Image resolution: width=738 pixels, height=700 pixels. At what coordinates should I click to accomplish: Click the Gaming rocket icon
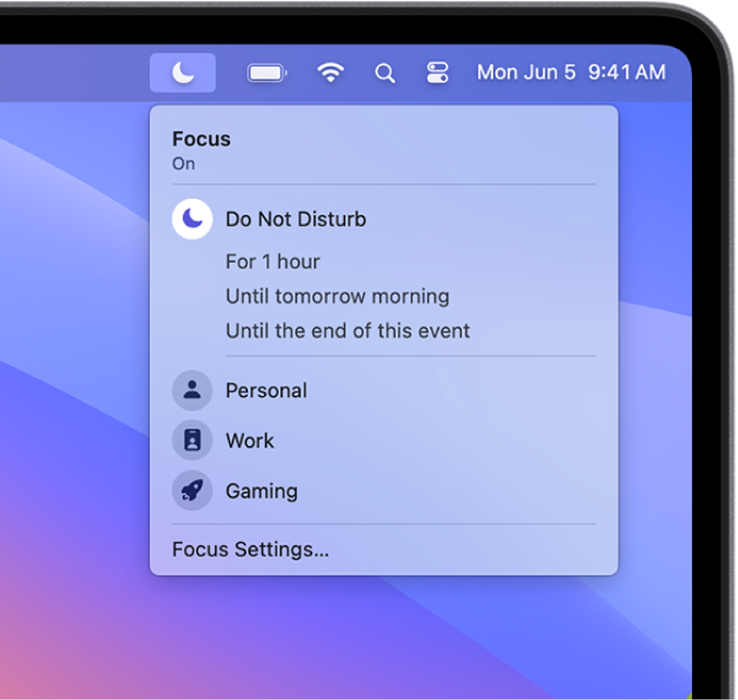pyautogui.click(x=192, y=491)
